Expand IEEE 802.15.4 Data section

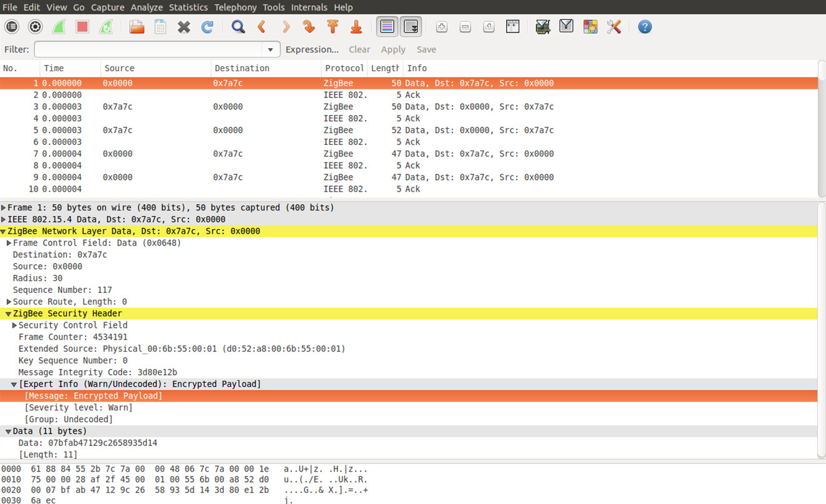point(4,219)
